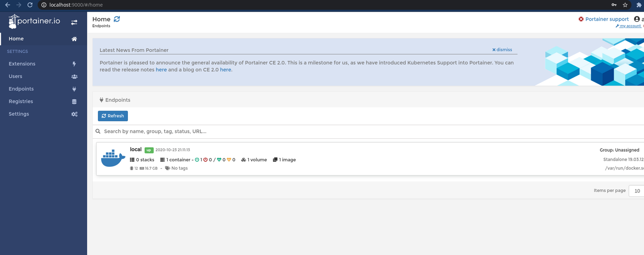Click the Portainer.io logo

click(x=34, y=21)
